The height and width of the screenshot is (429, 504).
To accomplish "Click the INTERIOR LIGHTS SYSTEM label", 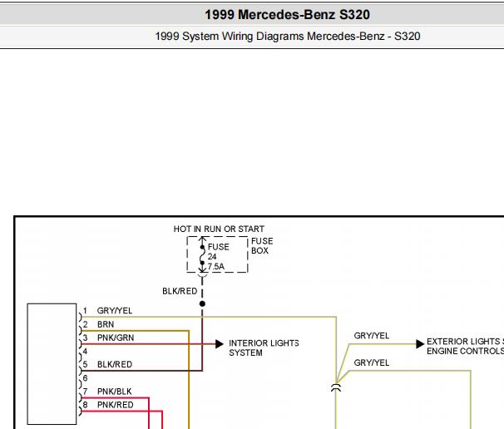I will point(264,348).
